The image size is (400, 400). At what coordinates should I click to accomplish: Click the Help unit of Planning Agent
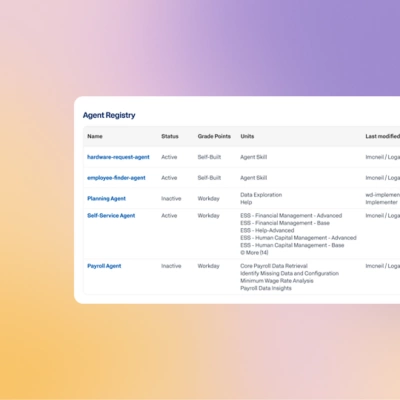[246, 202]
